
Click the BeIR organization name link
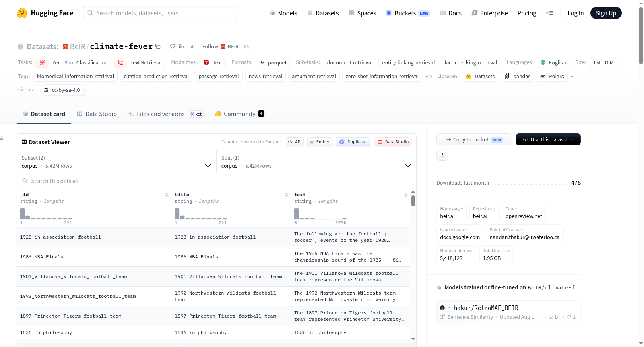coord(78,46)
